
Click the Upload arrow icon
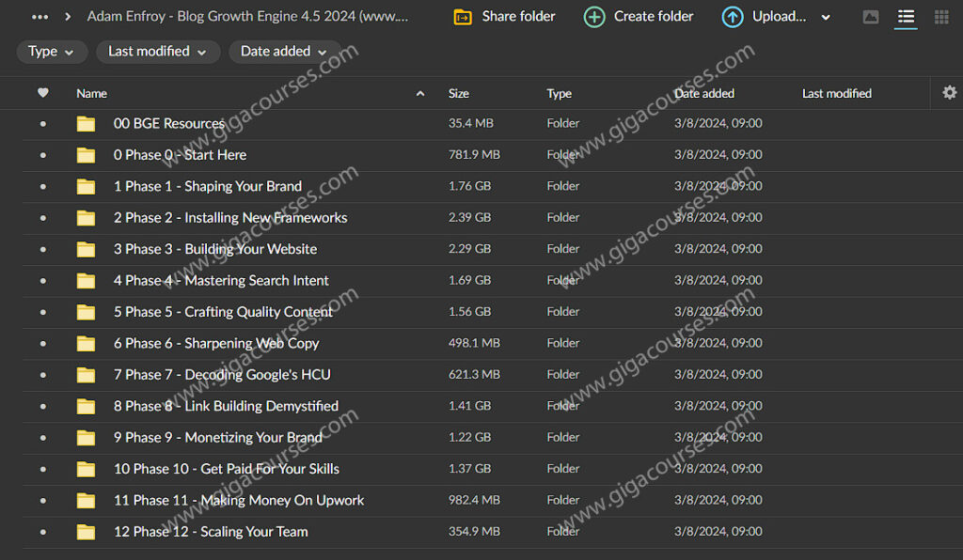pos(732,16)
